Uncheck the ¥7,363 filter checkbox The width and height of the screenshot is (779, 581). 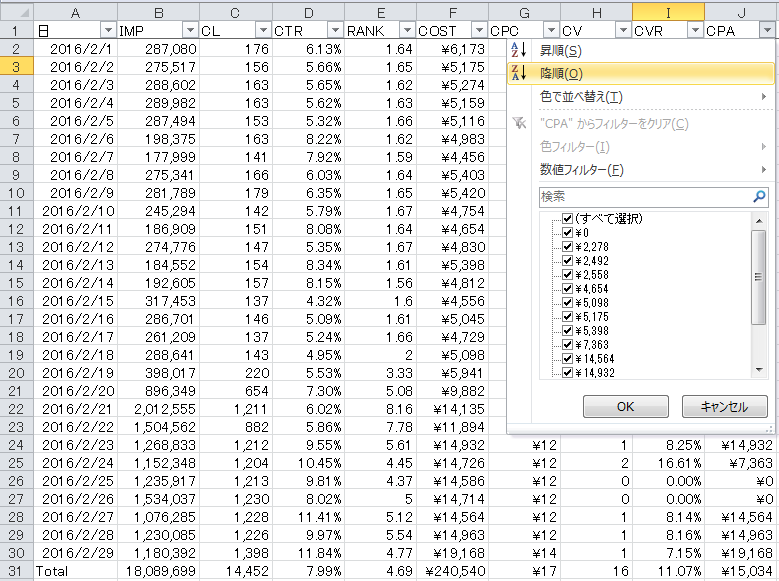coord(567,344)
